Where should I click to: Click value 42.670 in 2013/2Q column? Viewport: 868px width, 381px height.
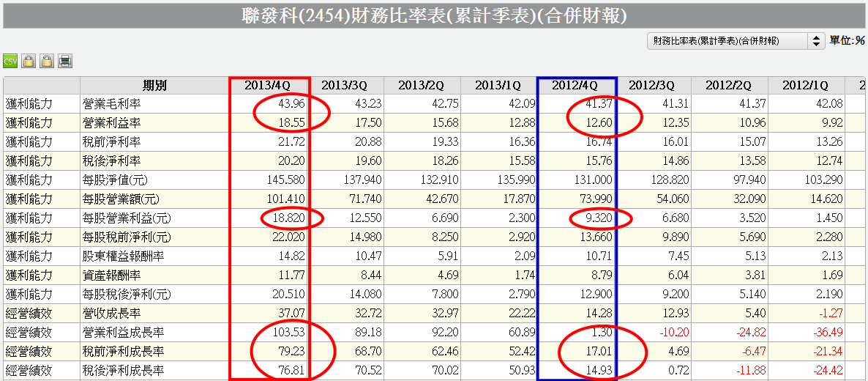tap(442, 199)
